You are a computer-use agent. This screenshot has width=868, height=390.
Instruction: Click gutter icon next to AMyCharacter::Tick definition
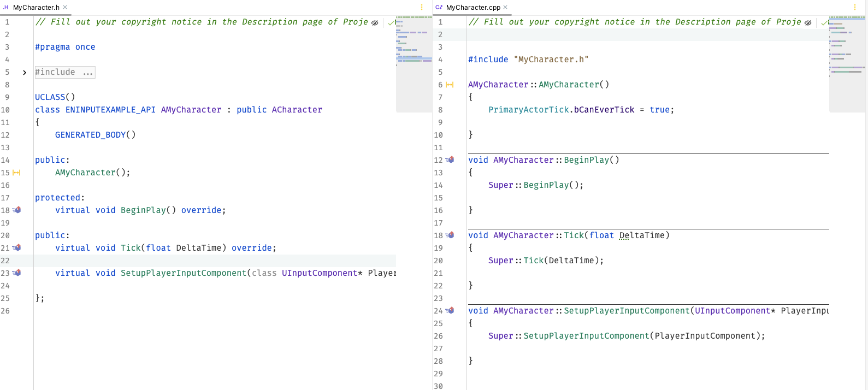[450, 235]
